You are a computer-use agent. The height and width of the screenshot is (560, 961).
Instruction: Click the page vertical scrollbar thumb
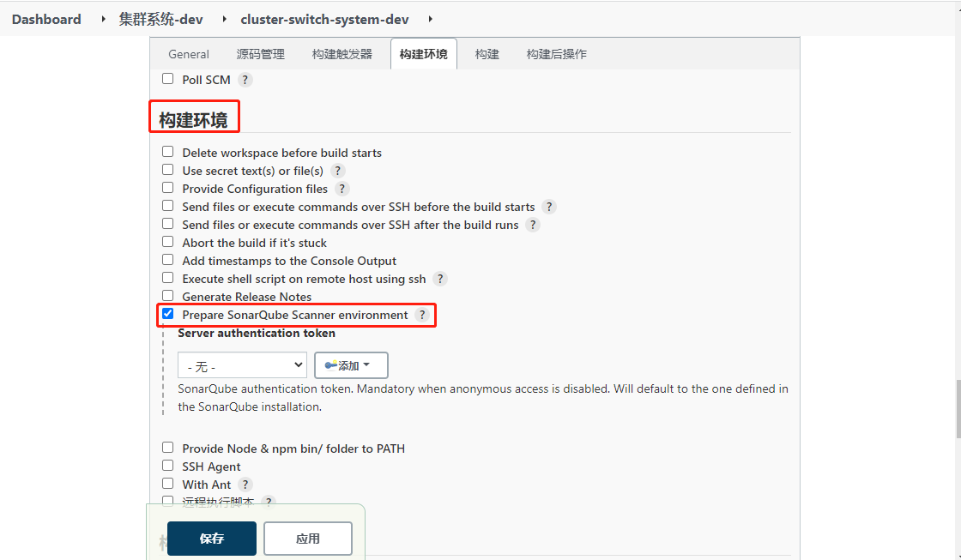(958, 409)
